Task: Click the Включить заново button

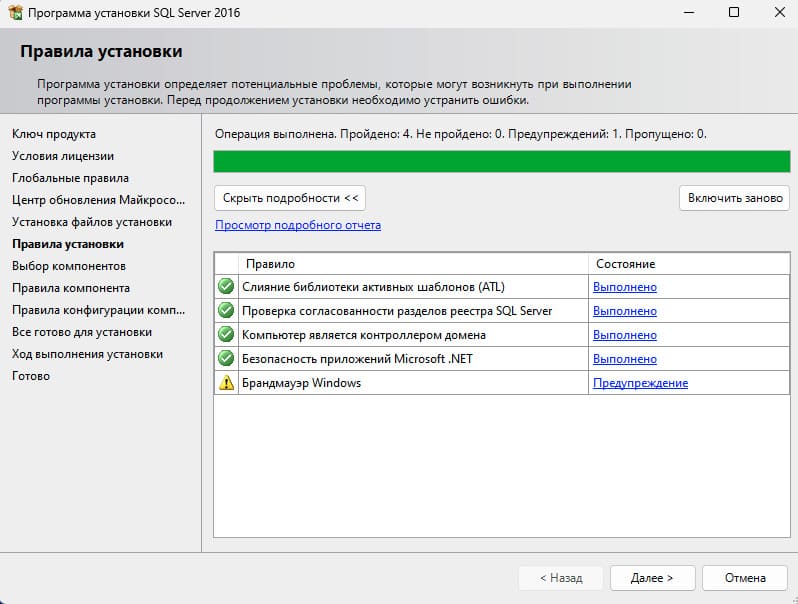Action: coord(734,198)
